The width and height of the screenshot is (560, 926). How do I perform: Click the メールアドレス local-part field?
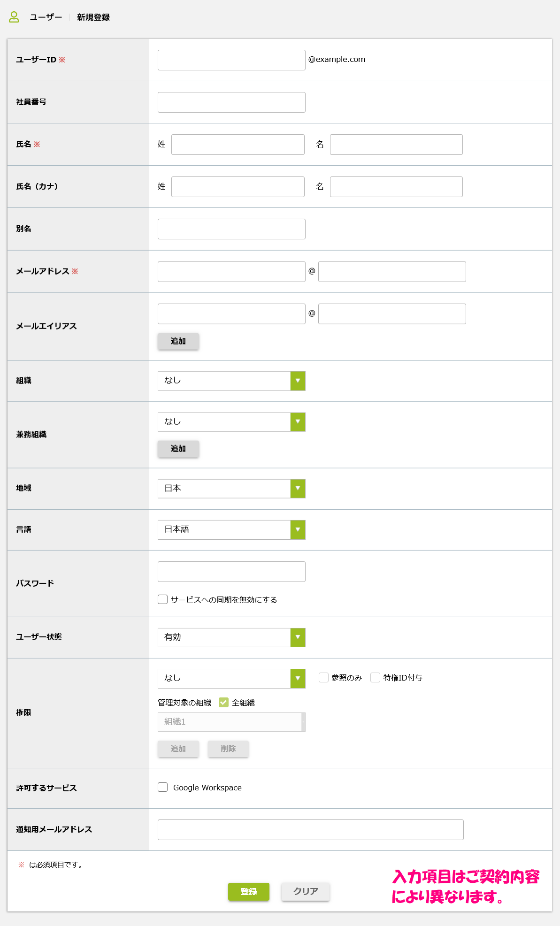(231, 272)
